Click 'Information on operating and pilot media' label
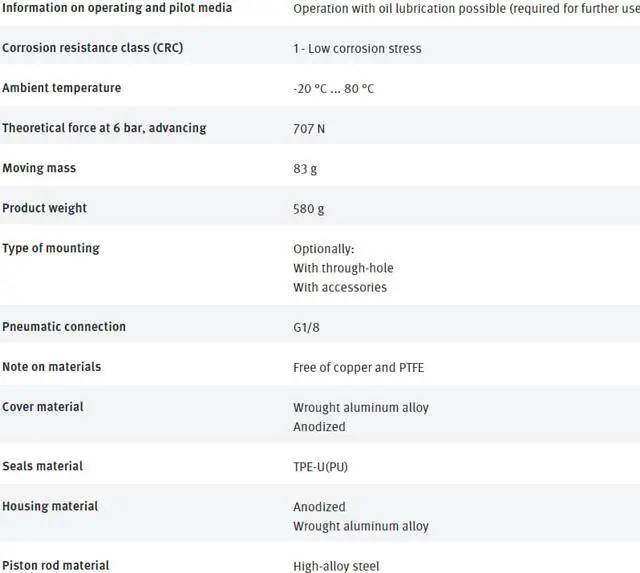Image resolution: width=640 pixels, height=573 pixels. [117, 8]
